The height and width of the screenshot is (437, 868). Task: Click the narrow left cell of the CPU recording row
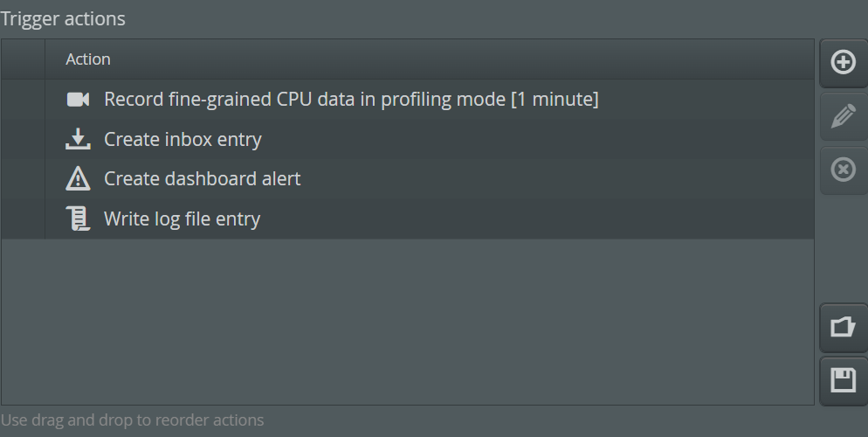[x=23, y=100]
